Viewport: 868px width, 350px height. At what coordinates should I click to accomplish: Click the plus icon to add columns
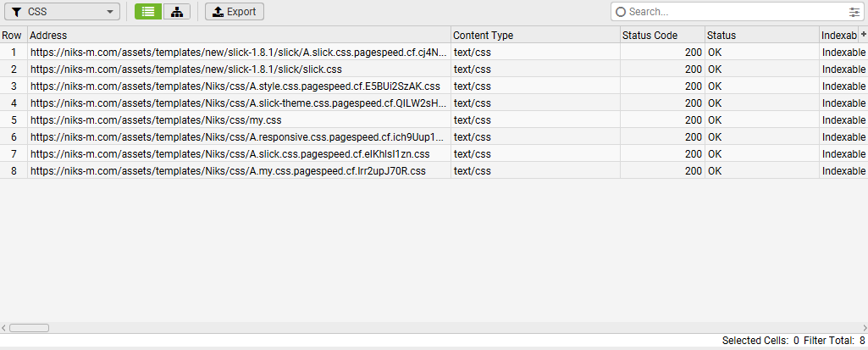[863, 35]
